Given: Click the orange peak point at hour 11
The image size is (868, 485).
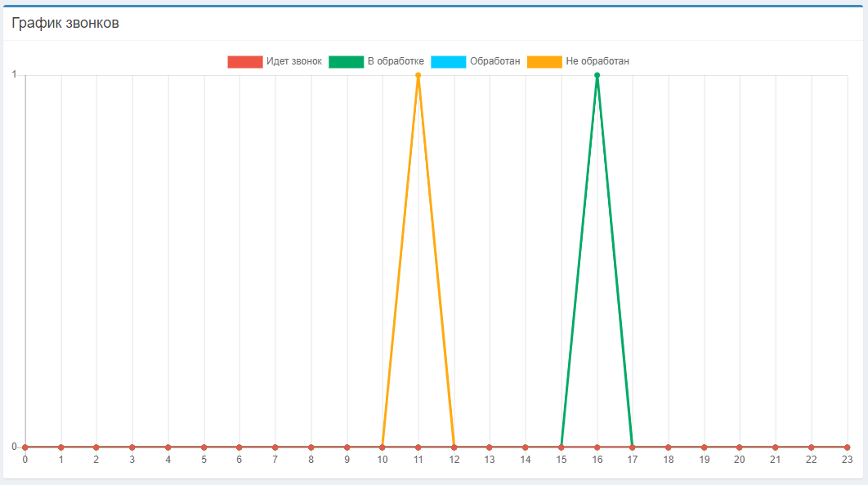Looking at the screenshot, I should pos(418,75).
